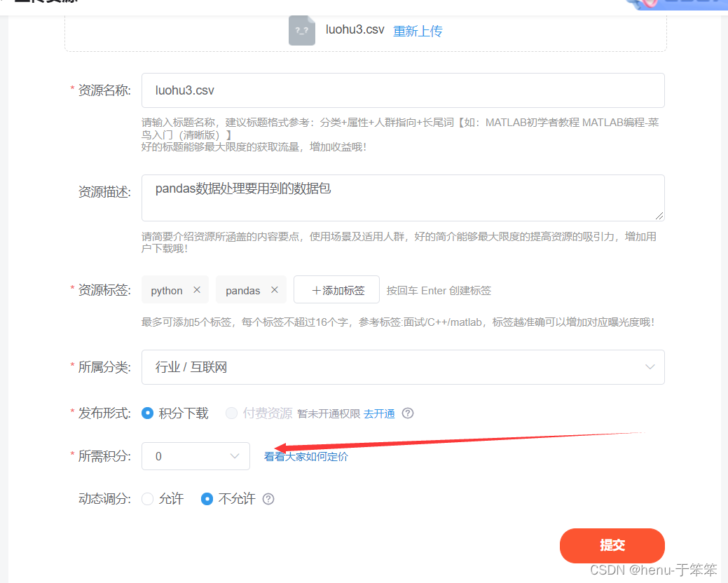Click the 添加标签 add tag button
728x583 pixels.
pos(336,290)
